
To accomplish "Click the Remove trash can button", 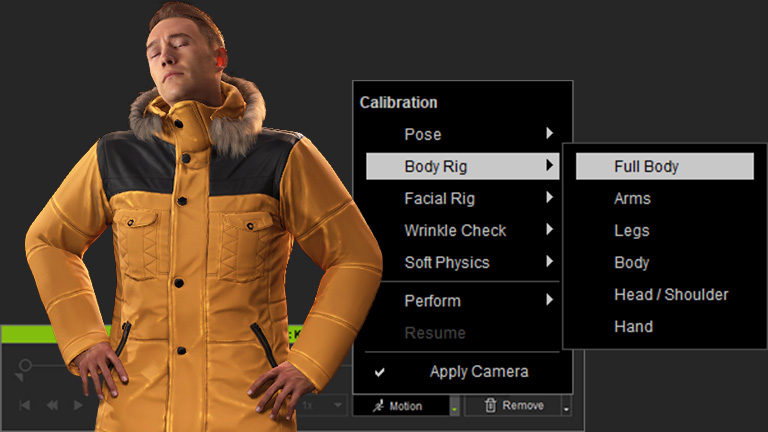I will tap(514, 405).
